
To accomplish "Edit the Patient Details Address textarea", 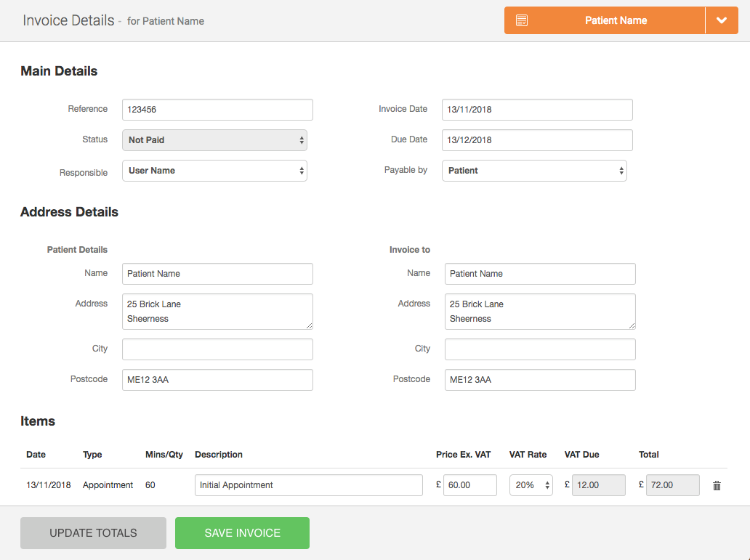I will pos(217,312).
